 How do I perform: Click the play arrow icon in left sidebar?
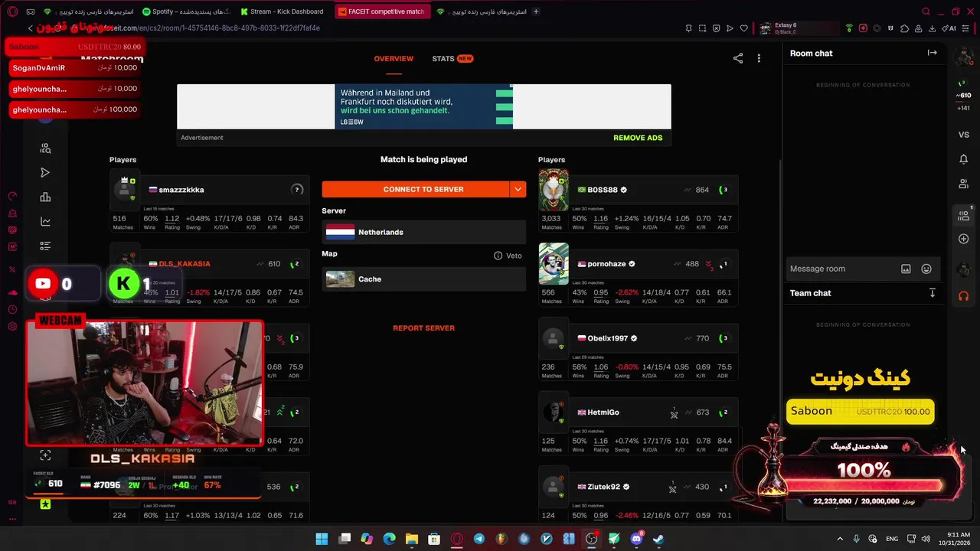coord(45,173)
